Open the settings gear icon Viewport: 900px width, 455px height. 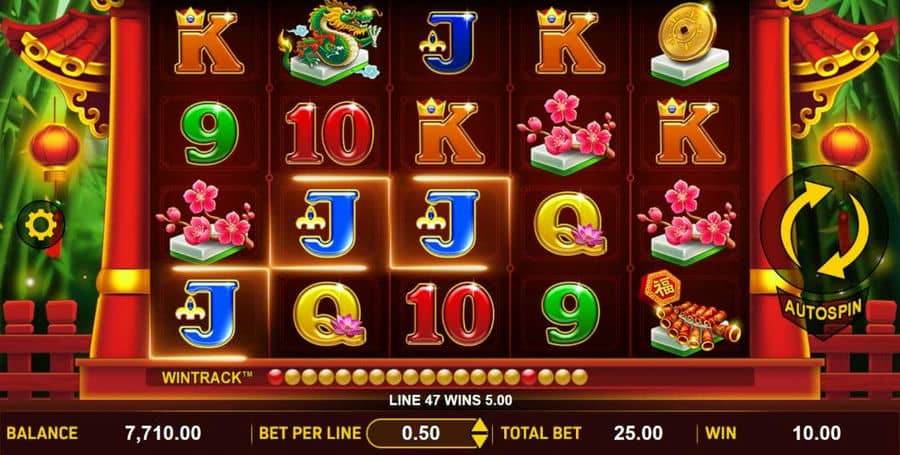pyautogui.click(x=40, y=225)
